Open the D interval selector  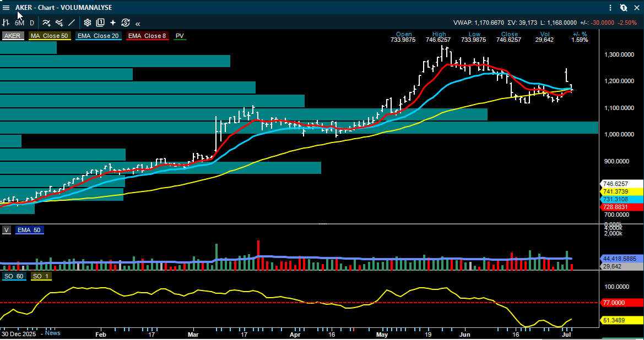[x=31, y=23]
